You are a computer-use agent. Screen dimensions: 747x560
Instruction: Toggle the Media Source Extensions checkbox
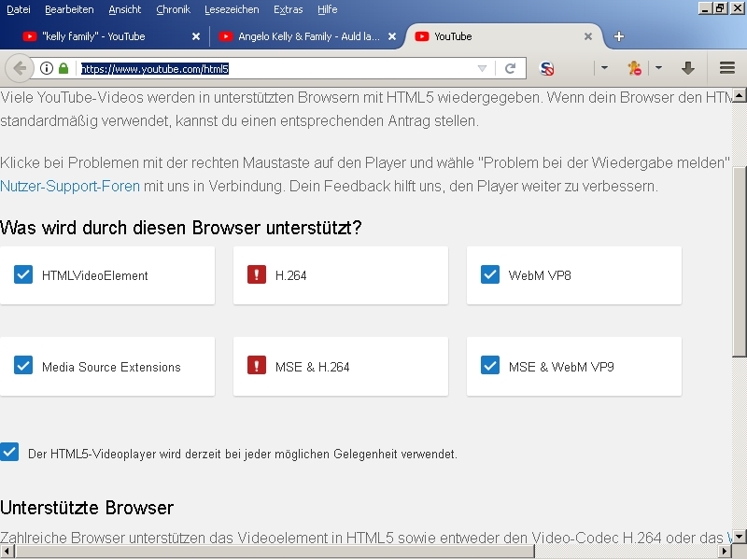point(23,366)
